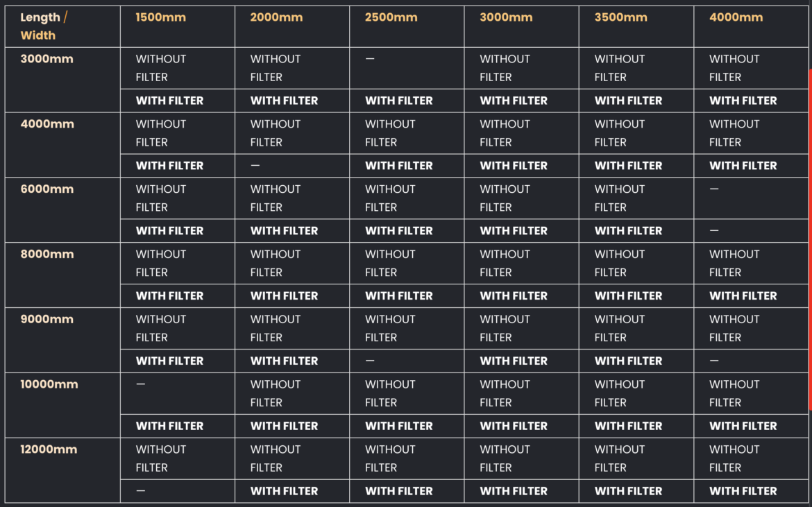
Task: Click the 2500mm width column header
Action: (391, 17)
